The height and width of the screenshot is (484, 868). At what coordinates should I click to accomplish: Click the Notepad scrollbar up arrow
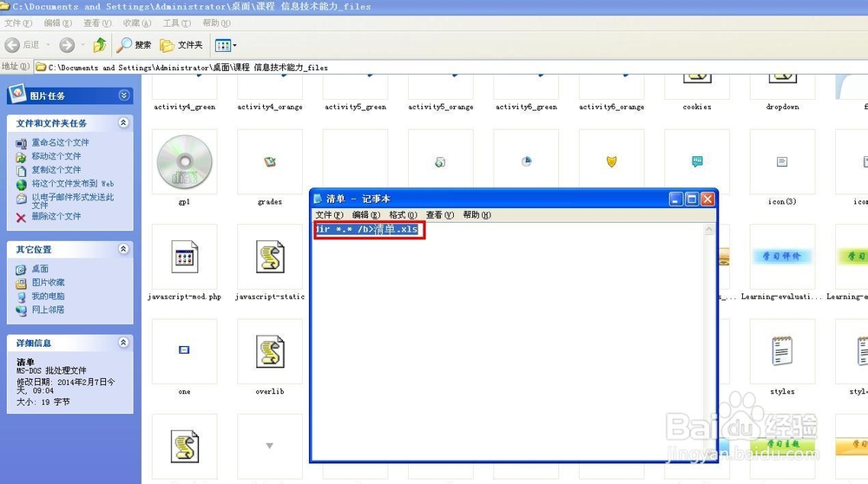point(709,229)
